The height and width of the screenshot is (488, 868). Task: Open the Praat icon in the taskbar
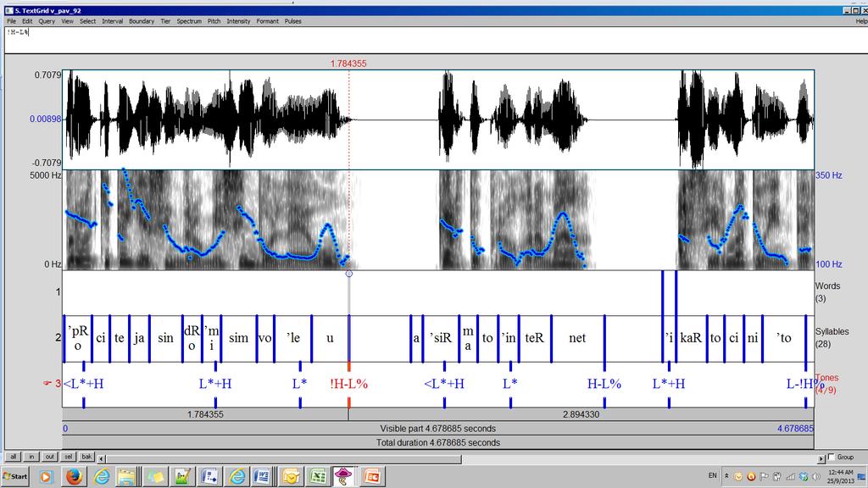click(343, 476)
